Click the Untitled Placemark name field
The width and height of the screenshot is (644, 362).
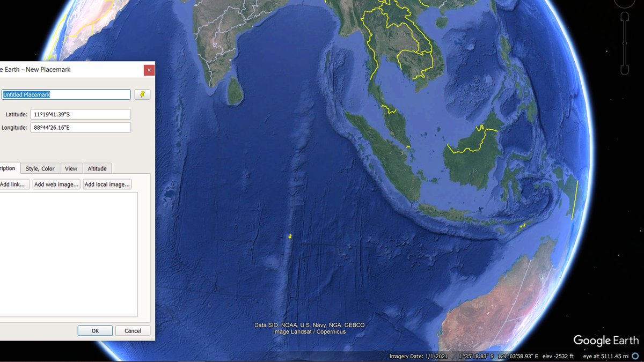(x=65, y=94)
